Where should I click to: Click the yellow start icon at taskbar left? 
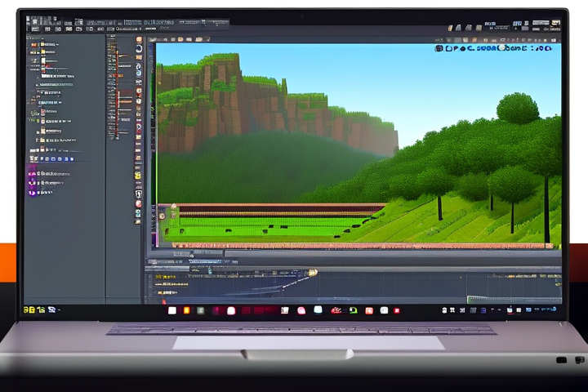(x=28, y=310)
